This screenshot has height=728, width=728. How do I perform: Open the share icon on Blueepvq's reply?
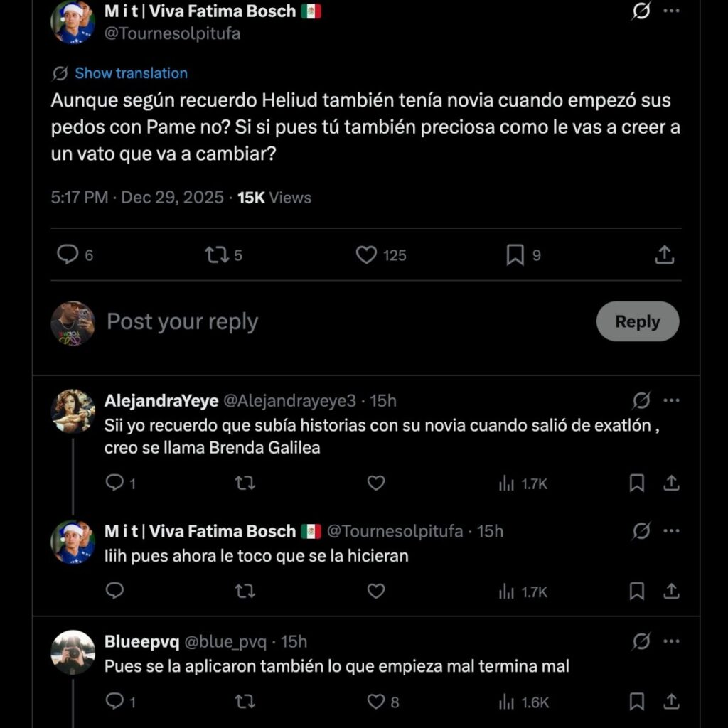point(671,701)
